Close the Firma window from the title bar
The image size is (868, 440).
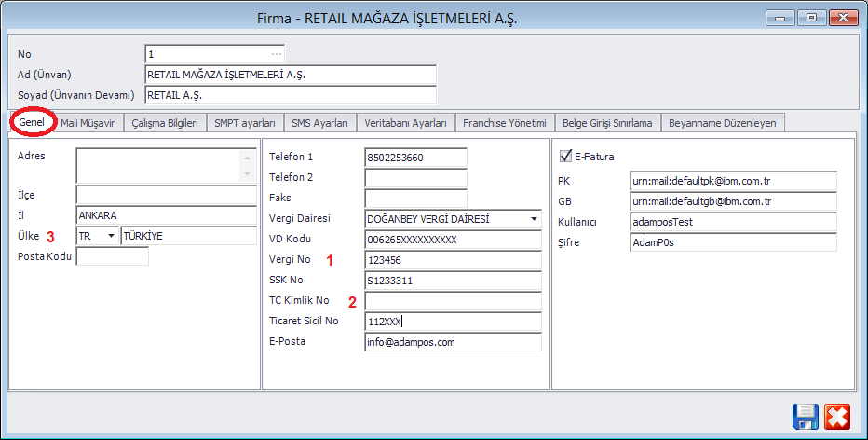pyautogui.click(x=844, y=18)
